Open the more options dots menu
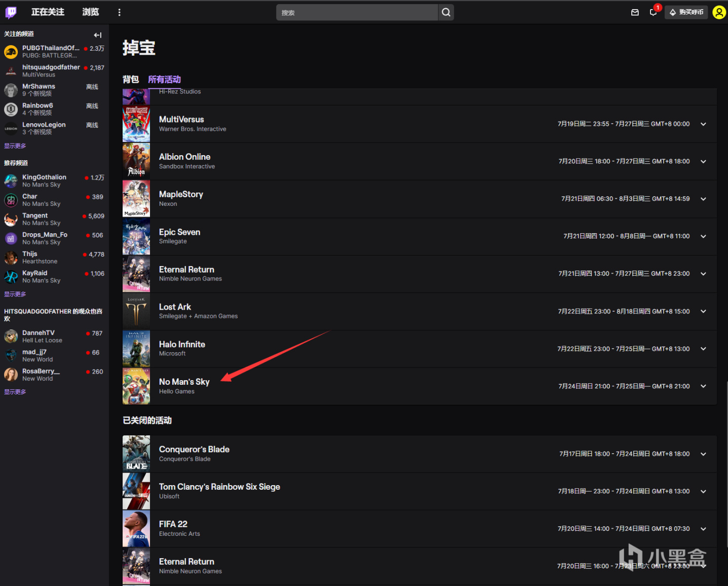 tap(120, 12)
